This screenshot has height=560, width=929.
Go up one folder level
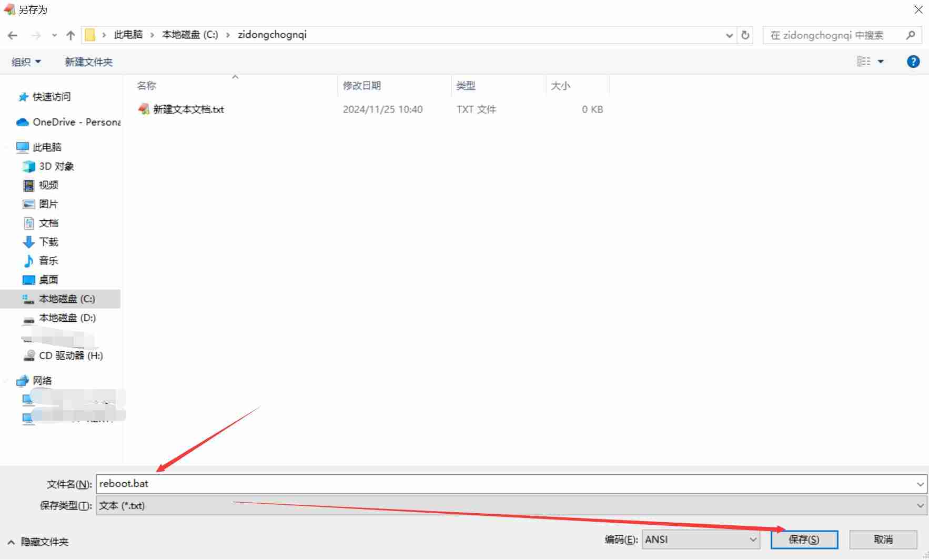tap(70, 35)
